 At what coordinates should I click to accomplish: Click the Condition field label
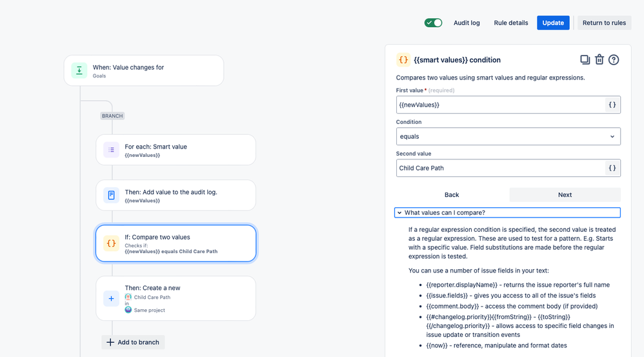point(408,122)
